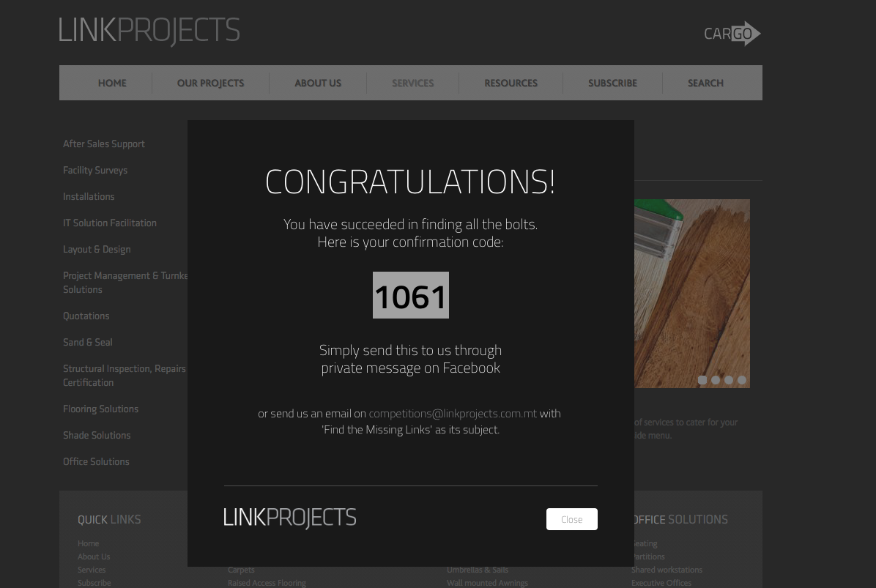The width and height of the screenshot is (876, 588).
Task: Open After Sales Support in the side menu
Action: point(104,144)
